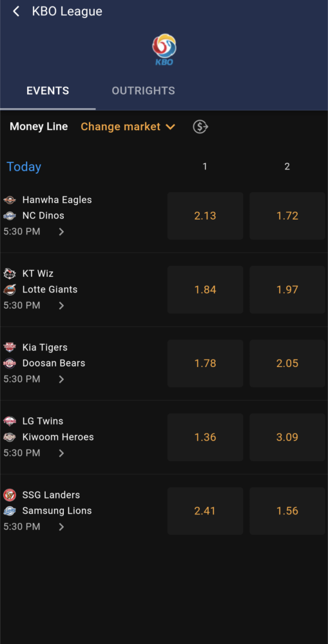
Task: Click the Samsung Lions team logo
Action: point(10,511)
